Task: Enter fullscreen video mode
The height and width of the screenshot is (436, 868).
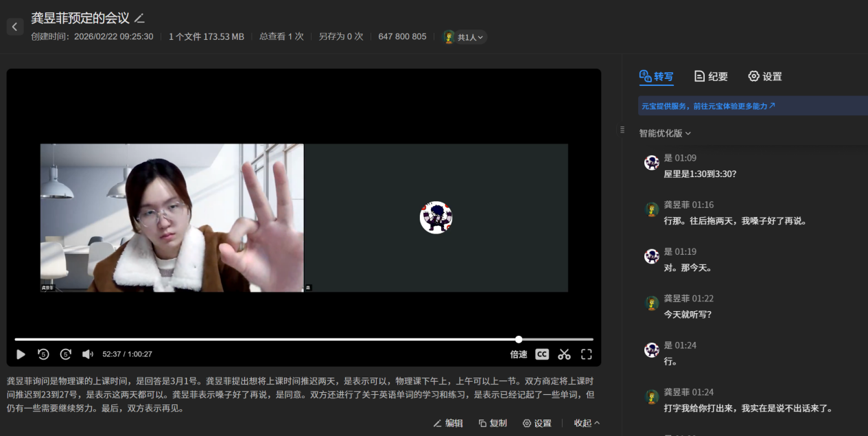Action: [x=587, y=354]
